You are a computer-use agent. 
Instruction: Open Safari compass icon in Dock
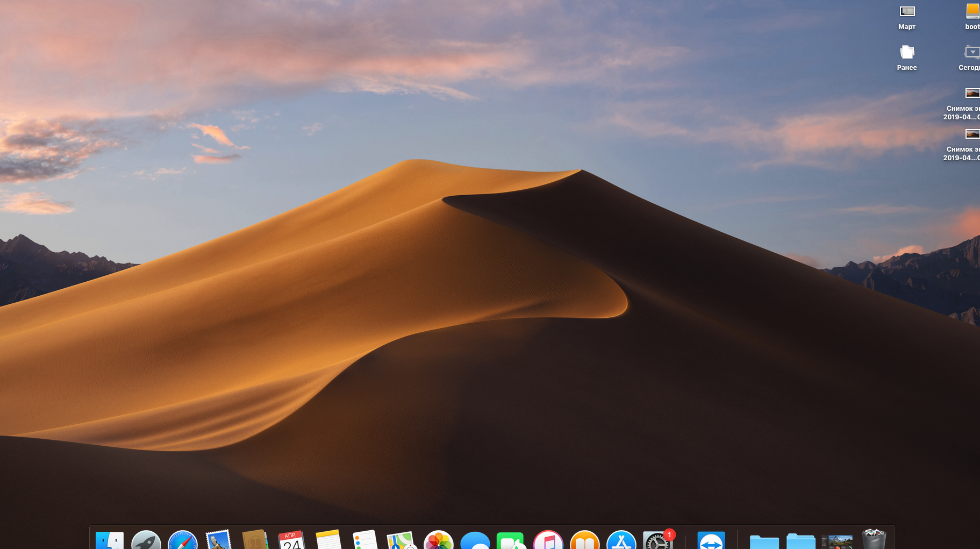click(x=183, y=540)
